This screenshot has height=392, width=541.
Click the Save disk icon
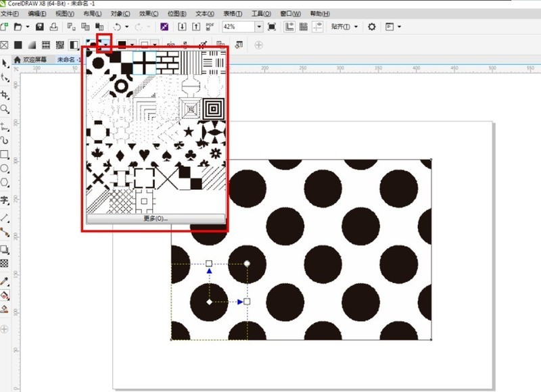point(39,26)
